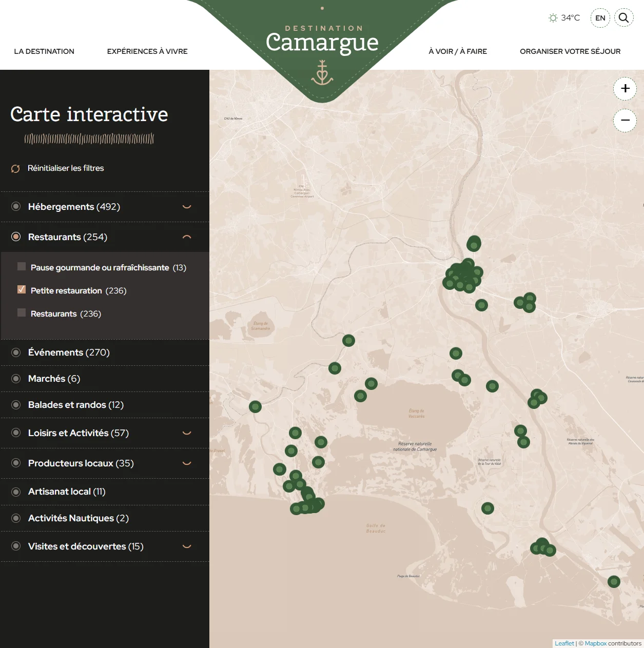Viewport: 644px width, 648px height.
Task: Open the La Destination menu
Action: pos(44,51)
